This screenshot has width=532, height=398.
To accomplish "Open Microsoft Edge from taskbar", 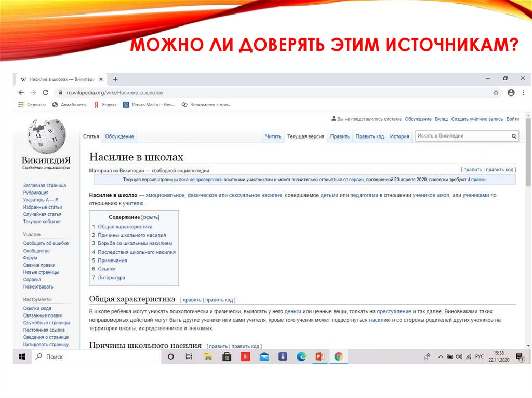I will 301,356.
